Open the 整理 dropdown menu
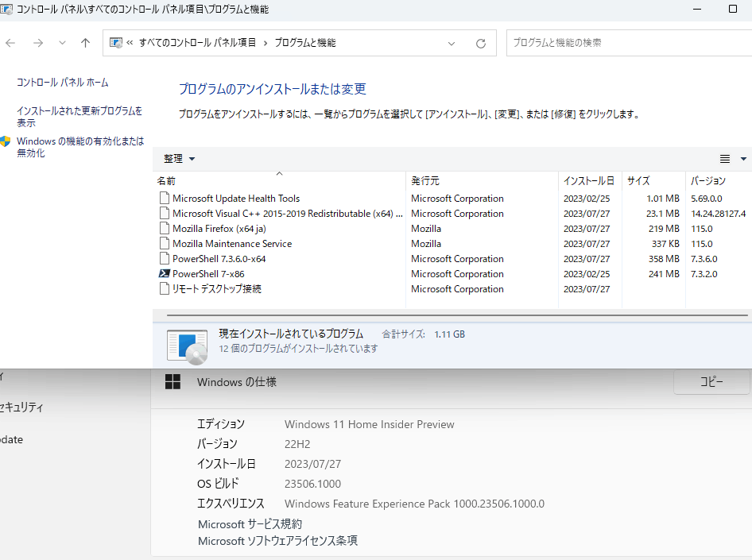 pos(180,159)
